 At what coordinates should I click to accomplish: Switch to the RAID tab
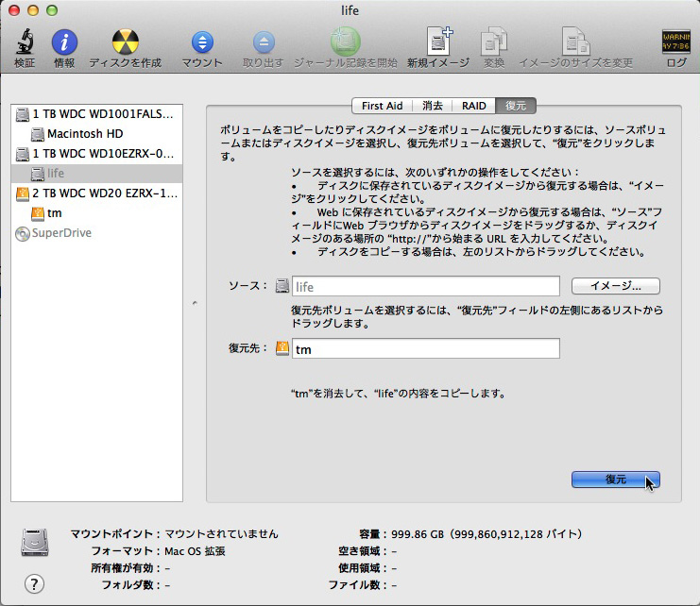click(x=474, y=106)
